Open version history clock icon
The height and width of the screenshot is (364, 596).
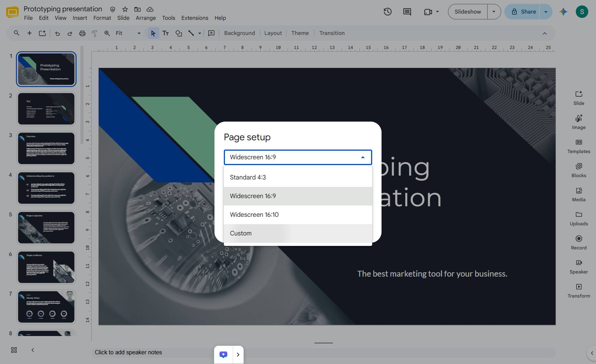point(387,12)
